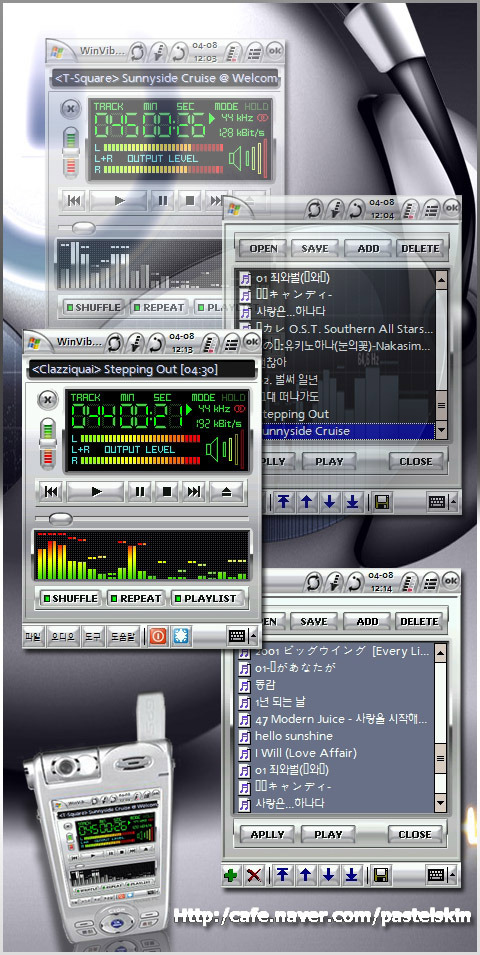
Task: Click scrollbar down arrow in 12:14 playlist
Action: point(440,803)
